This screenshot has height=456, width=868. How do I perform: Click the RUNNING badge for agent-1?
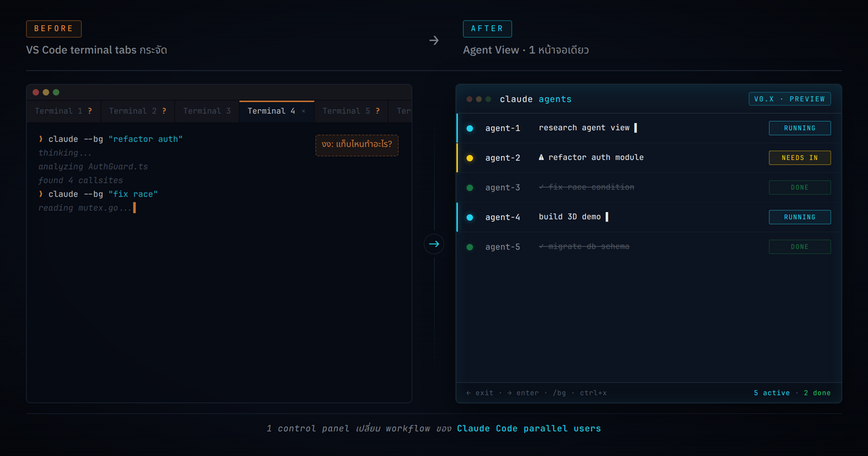[x=799, y=128]
